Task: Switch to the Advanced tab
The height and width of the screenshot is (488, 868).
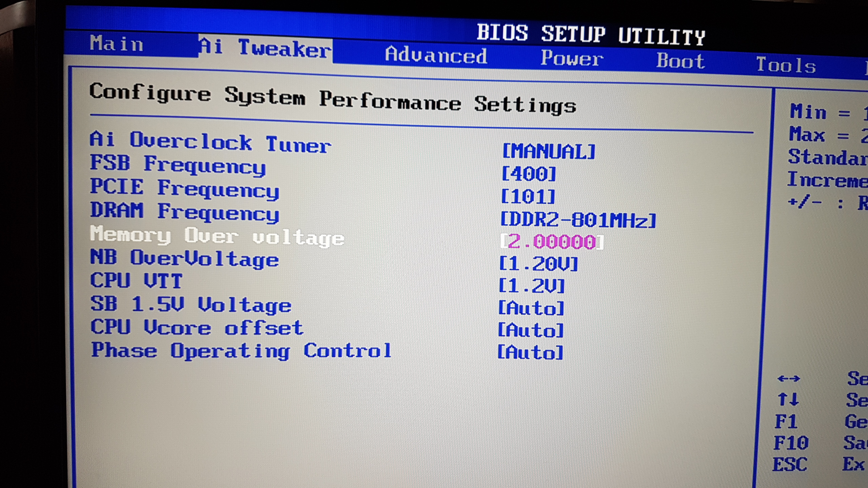Action: [436, 55]
